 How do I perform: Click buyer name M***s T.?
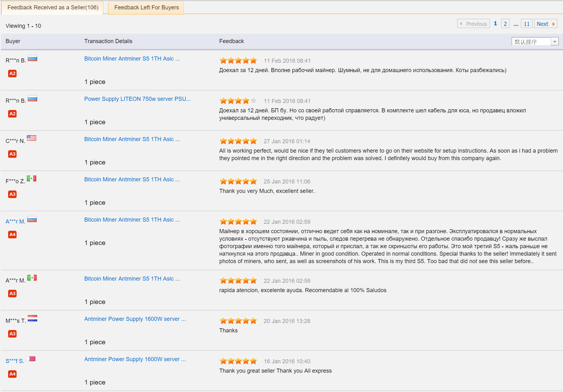coord(16,321)
